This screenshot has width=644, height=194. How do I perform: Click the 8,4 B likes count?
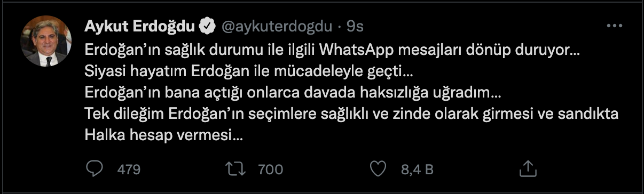tap(417, 169)
